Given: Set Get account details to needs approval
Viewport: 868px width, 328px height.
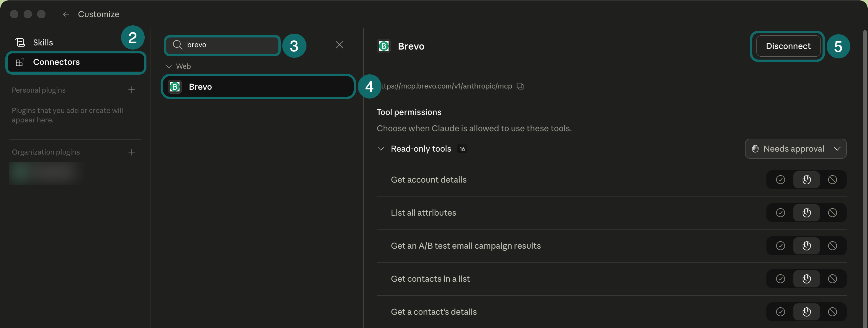Looking at the screenshot, I should pyautogui.click(x=806, y=180).
